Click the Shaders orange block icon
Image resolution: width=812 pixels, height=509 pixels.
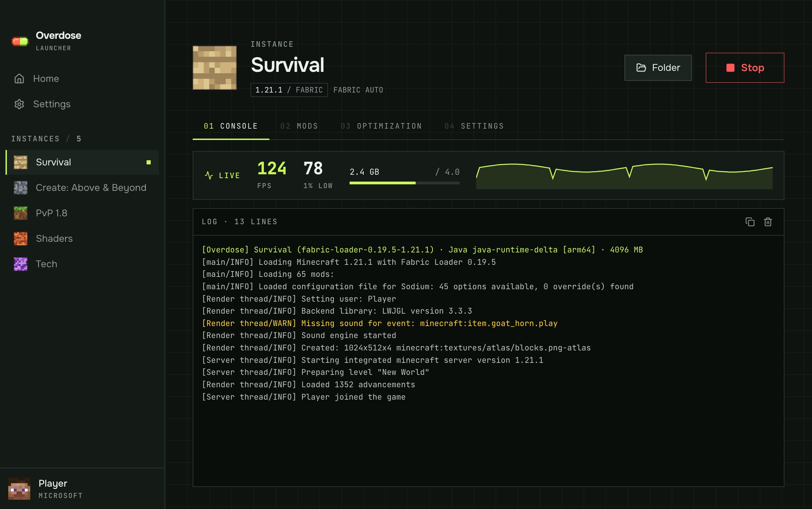21,239
